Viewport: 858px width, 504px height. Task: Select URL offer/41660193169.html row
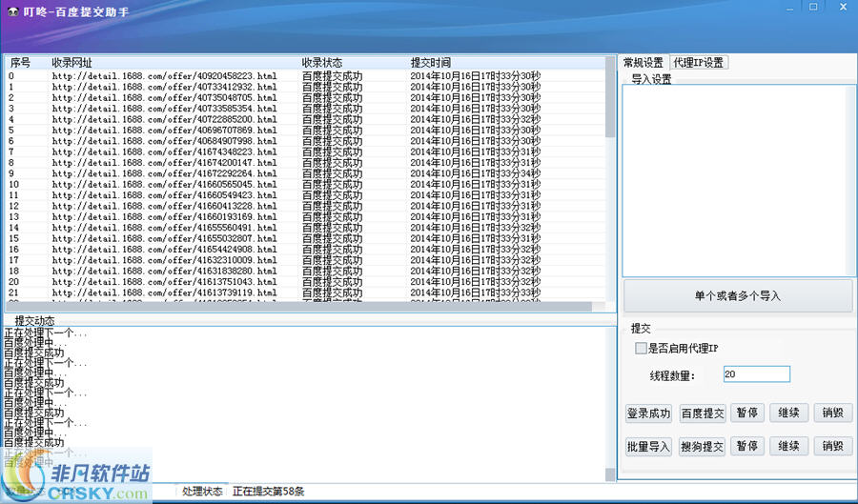click(305, 217)
